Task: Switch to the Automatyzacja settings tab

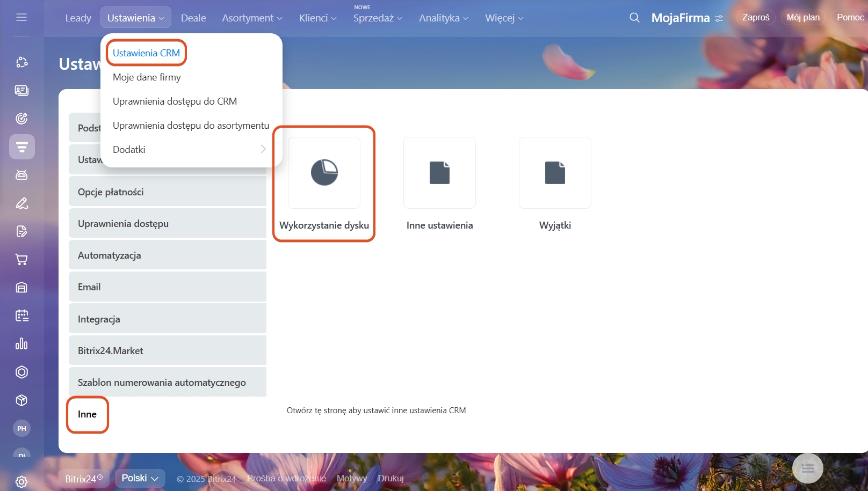Action: click(167, 255)
